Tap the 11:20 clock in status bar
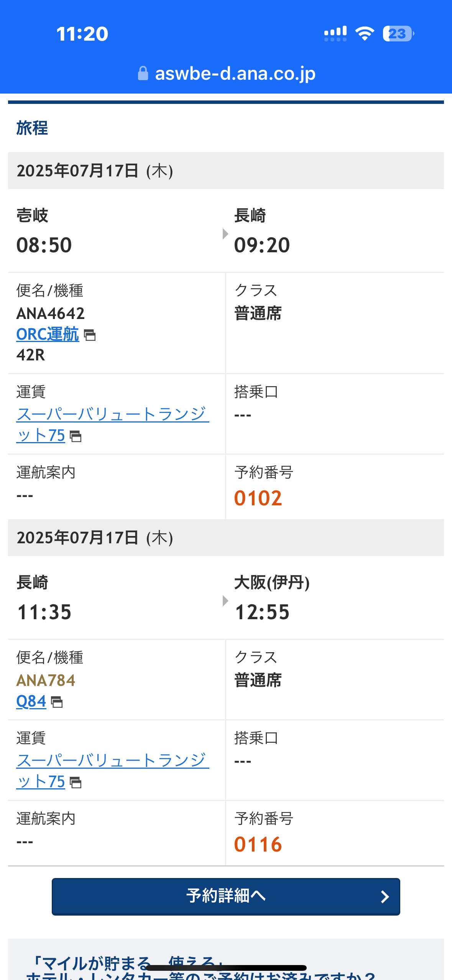 (82, 34)
